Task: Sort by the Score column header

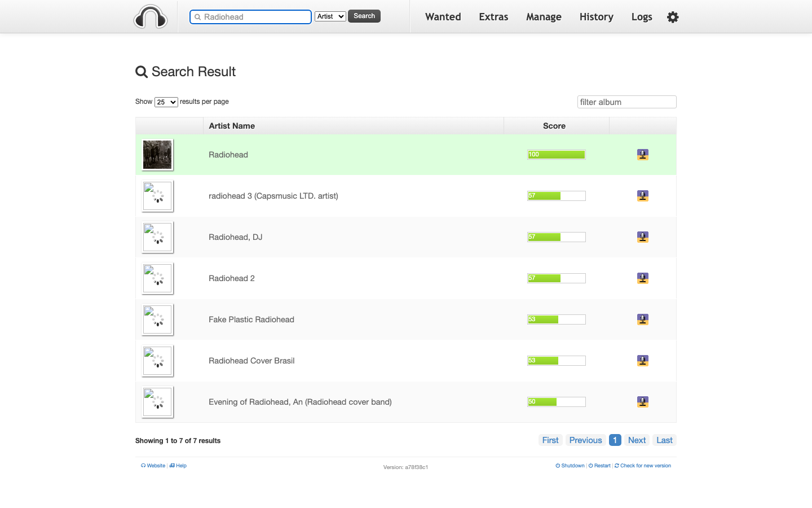Action: pos(557,126)
